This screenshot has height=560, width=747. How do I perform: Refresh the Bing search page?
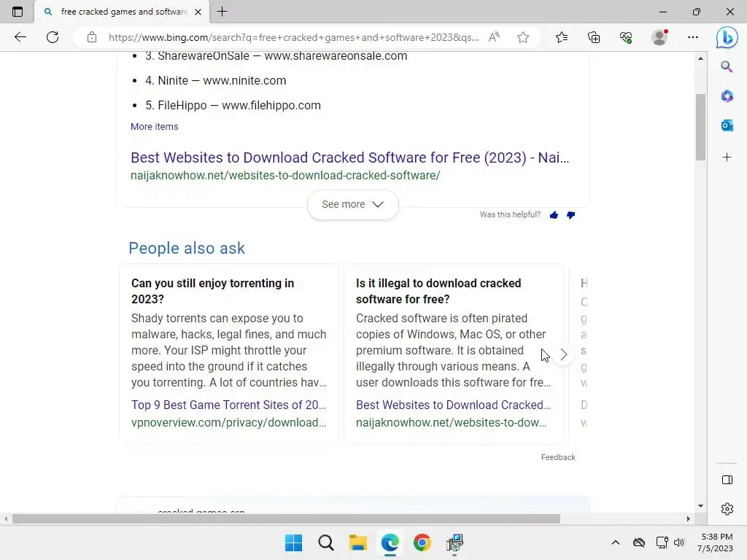click(53, 37)
